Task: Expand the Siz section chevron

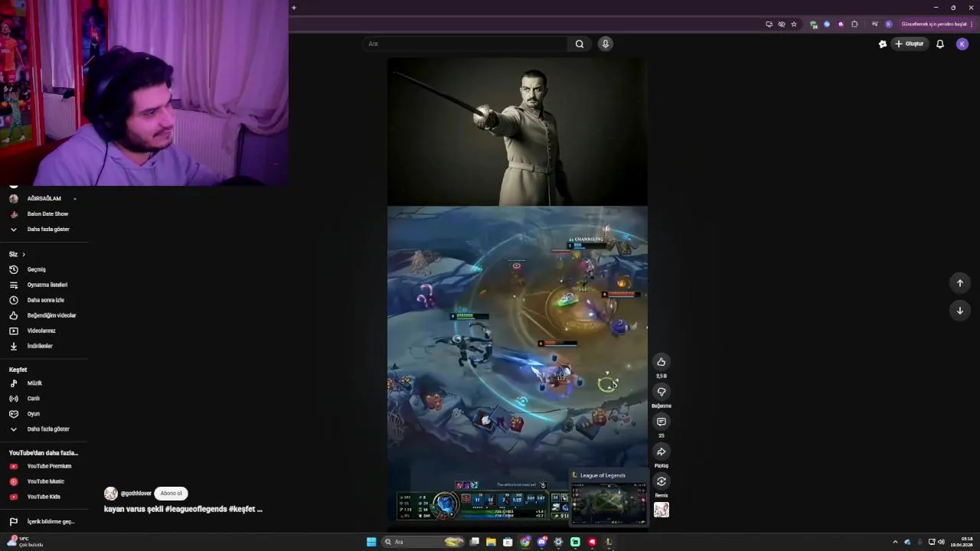Action: coord(24,254)
